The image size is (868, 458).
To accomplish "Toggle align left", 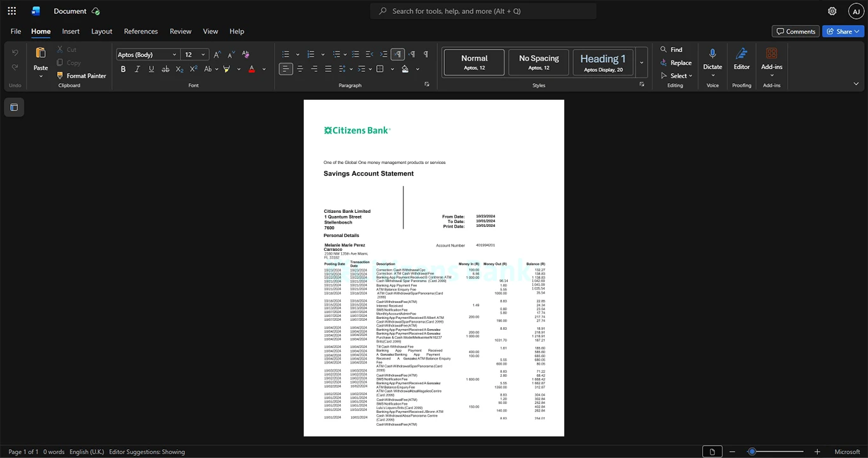I will click(x=286, y=69).
